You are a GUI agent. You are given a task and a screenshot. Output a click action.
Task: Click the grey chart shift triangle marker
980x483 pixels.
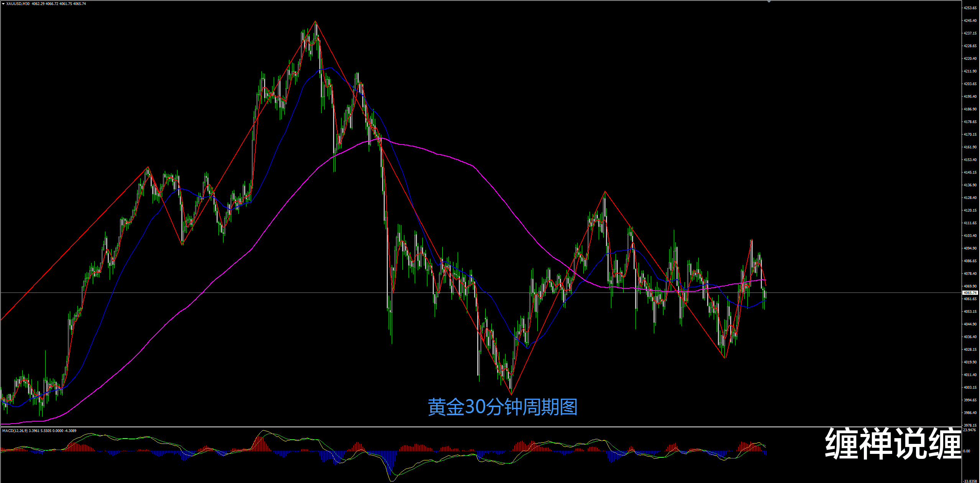click(769, 2)
